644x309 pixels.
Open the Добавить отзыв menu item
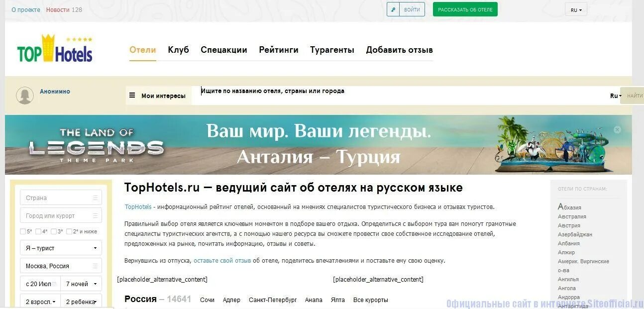pos(400,50)
